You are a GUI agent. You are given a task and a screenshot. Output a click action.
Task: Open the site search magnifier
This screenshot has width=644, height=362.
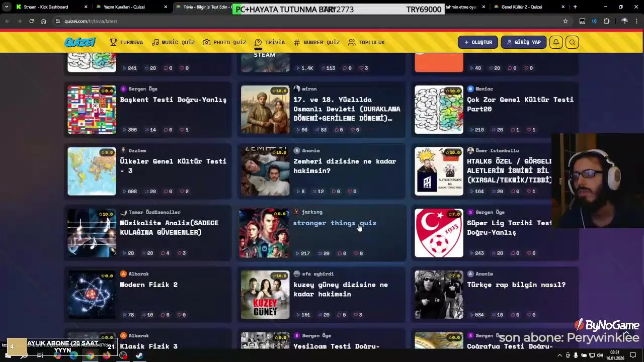point(572,42)
